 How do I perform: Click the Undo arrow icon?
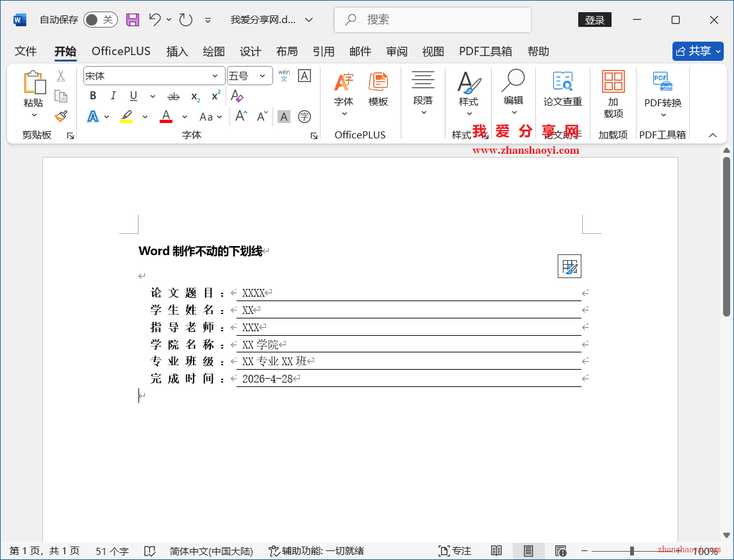155,20
